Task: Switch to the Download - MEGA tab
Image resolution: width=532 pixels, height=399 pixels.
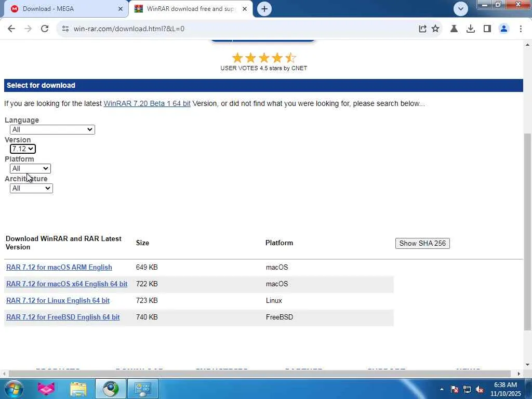Action: pyautogui.click(x=64, y=9)
